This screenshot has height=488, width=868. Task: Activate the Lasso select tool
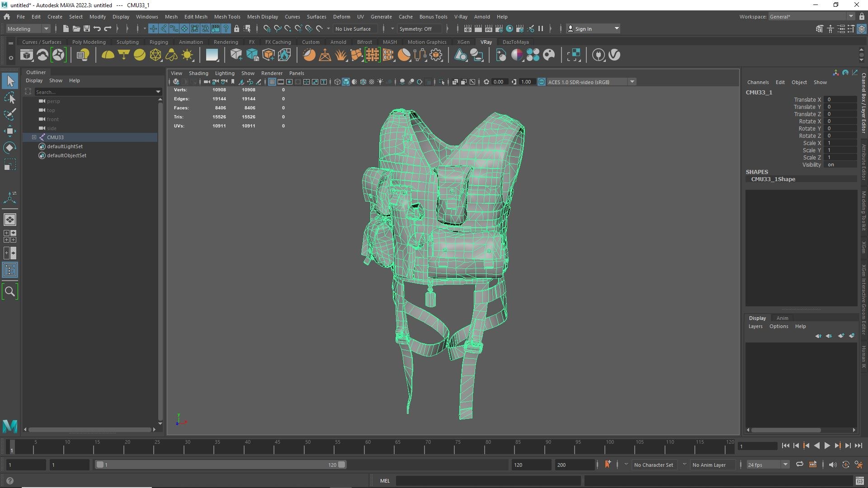point(10,98)
